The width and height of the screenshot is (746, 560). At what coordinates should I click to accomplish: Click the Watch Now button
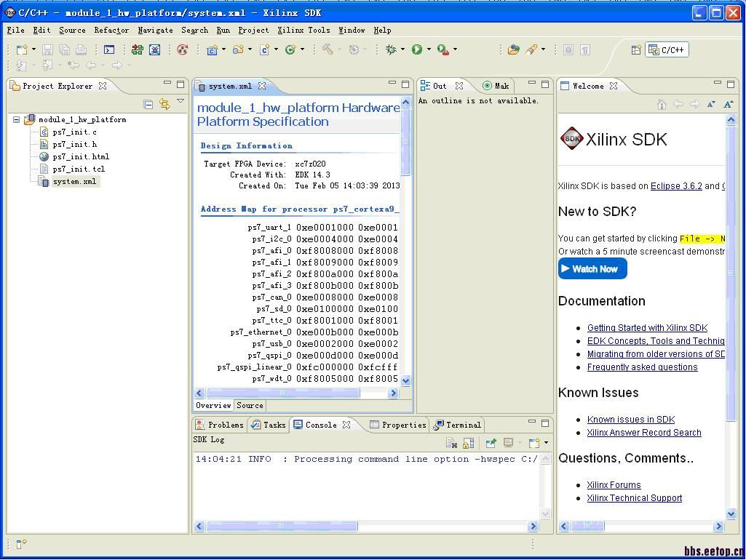coord(592,269)
